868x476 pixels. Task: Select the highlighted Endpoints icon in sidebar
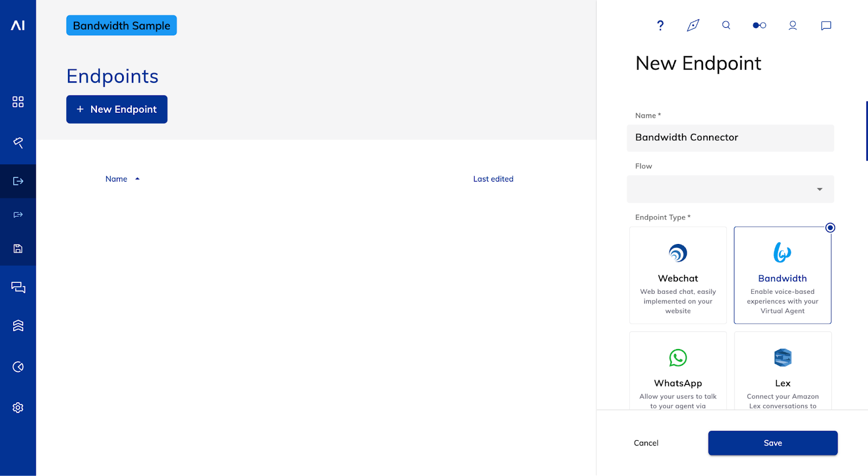click(x=18, y=181)
